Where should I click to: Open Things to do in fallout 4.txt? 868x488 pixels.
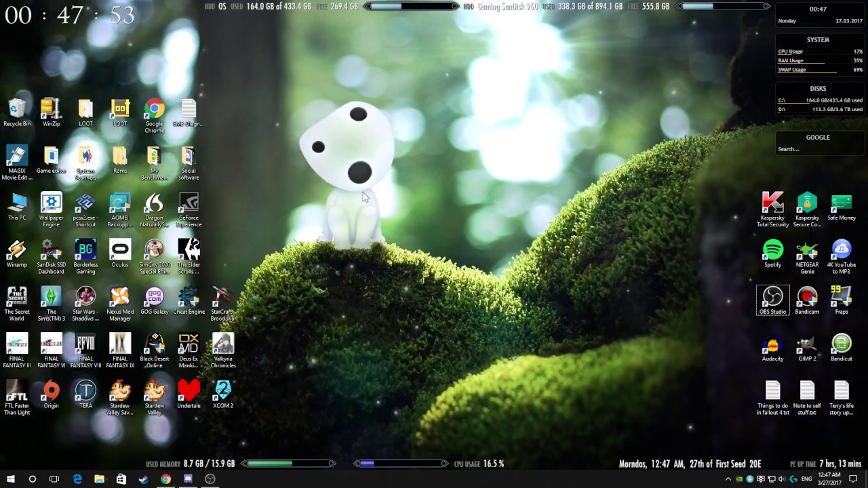[773, 398]
